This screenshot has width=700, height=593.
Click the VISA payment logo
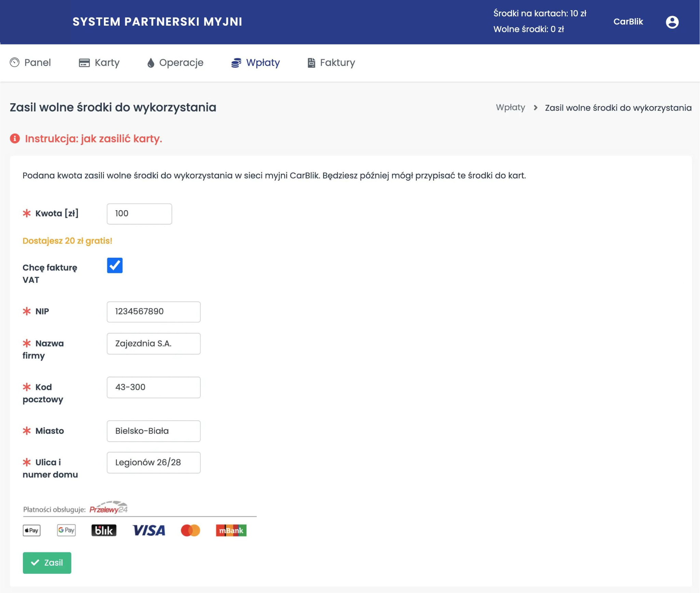point(149,530)
